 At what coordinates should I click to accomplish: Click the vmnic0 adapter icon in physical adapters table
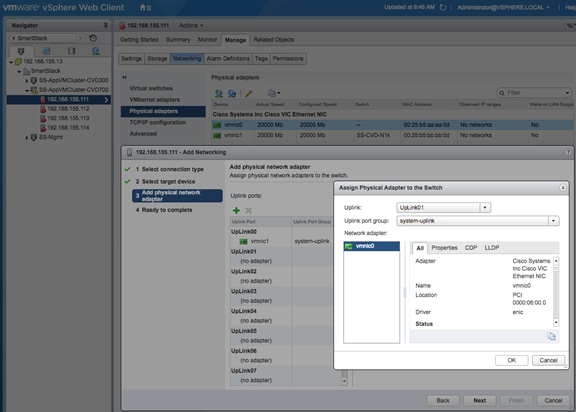(x=217, y=125)
